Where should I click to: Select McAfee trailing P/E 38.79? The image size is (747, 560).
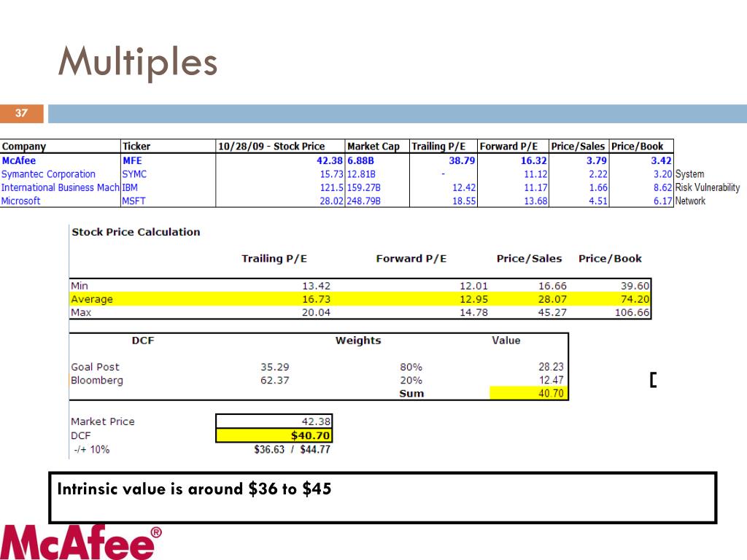[462, 160]
